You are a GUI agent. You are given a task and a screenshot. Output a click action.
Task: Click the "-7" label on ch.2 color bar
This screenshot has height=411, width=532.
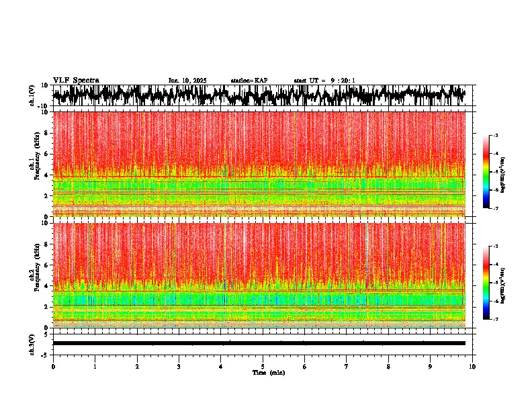point(495,319)
